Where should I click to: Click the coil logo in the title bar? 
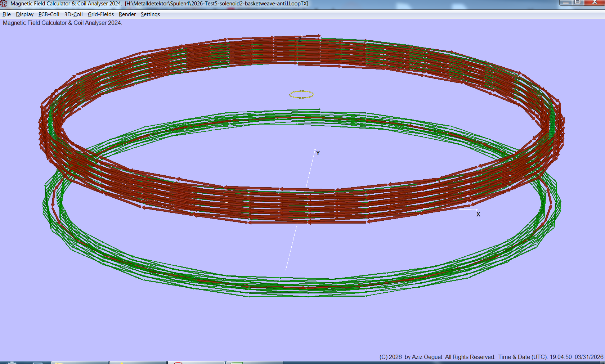(4, 3)
